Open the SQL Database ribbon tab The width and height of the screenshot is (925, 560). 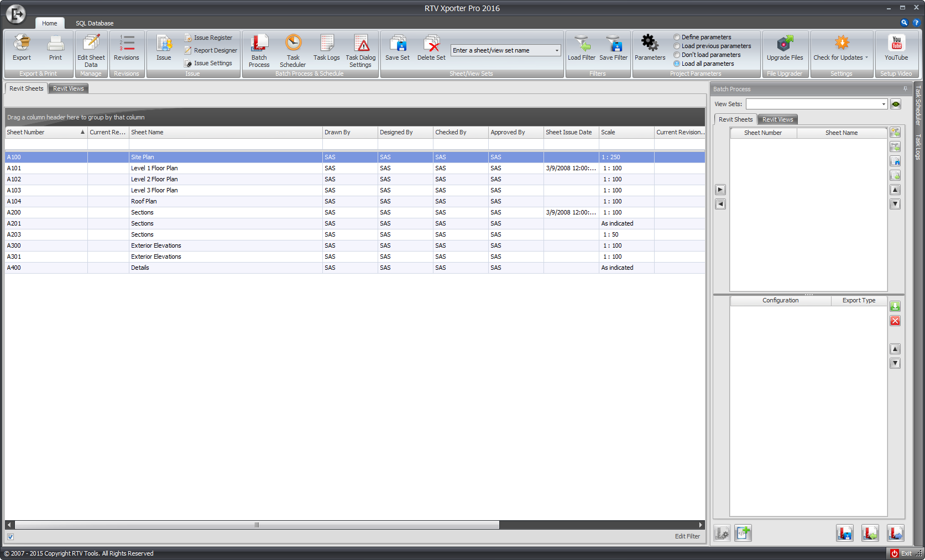click(94, 23)
